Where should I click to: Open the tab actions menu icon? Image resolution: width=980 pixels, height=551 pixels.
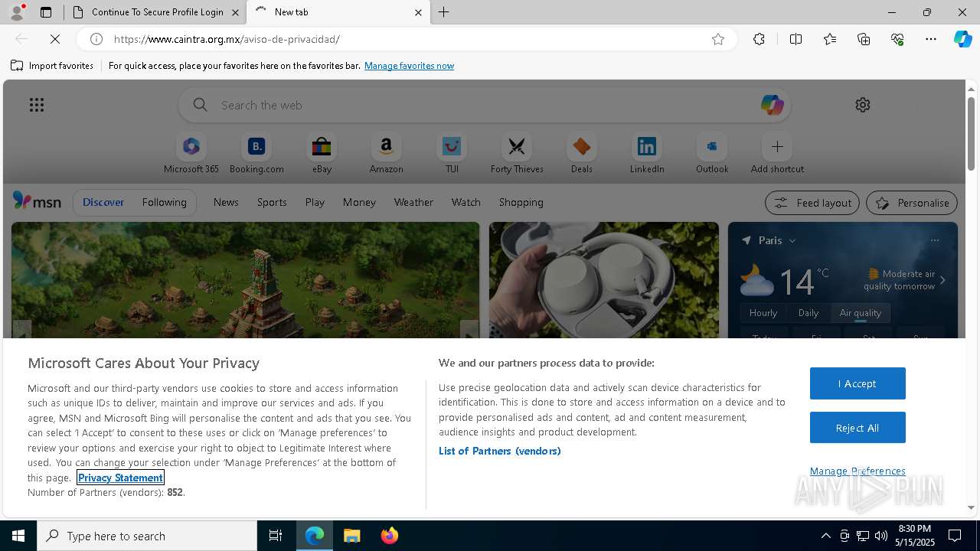point(46,12)
